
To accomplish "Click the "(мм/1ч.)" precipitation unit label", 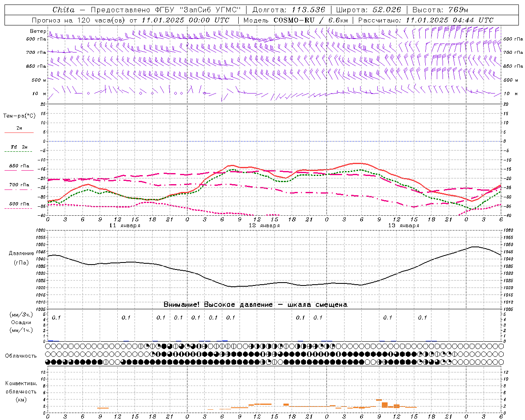I will click(x=21, y=330).
